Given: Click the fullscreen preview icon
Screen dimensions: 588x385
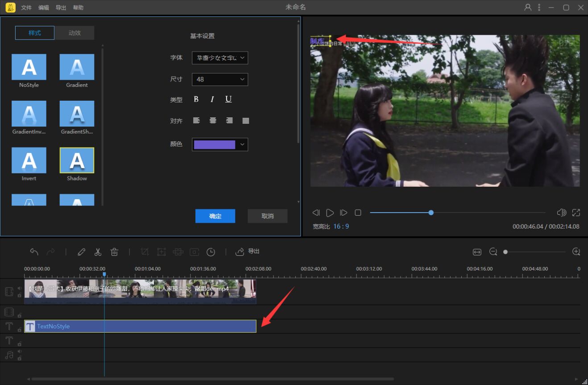Looking at the screenshot, I should 576,213.
